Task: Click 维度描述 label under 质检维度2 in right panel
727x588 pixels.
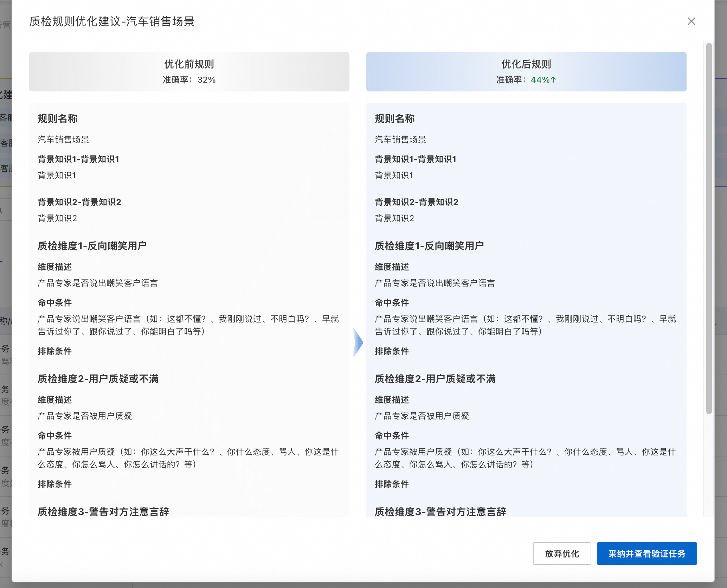Action: [x=392, y=400]
